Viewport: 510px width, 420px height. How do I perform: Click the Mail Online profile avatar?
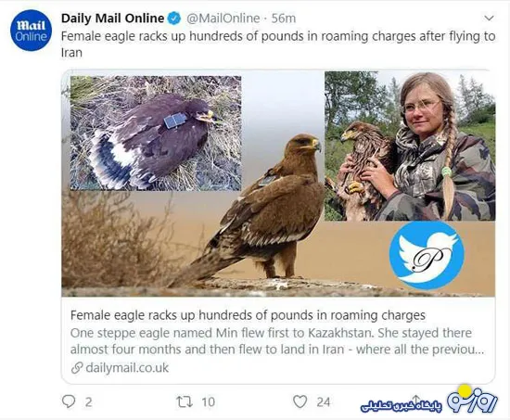pos(31,31)
